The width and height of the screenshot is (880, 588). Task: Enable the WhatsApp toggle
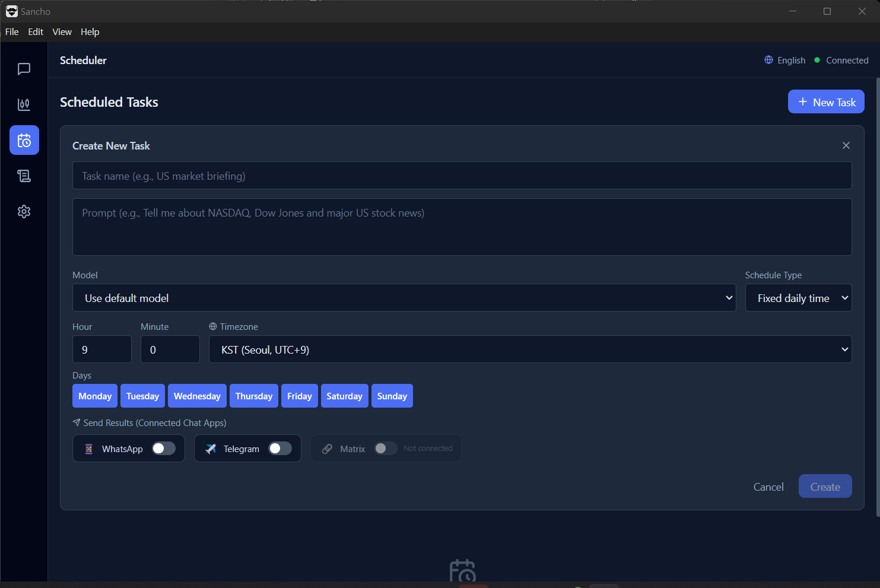[164, 449]
